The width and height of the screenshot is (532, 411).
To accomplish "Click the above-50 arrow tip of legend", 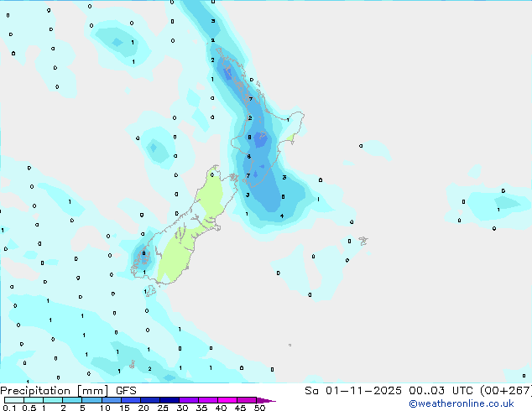I will (266, 400).
